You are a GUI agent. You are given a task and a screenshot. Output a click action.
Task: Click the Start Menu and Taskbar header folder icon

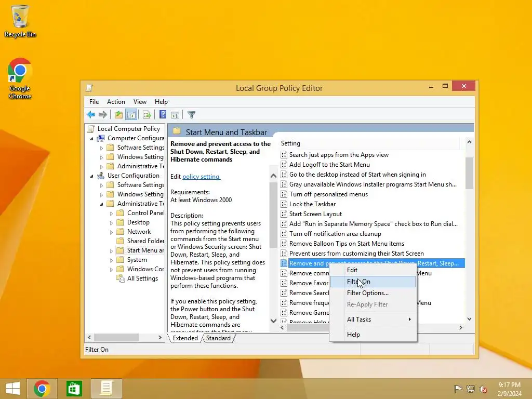tap(177, 131)
